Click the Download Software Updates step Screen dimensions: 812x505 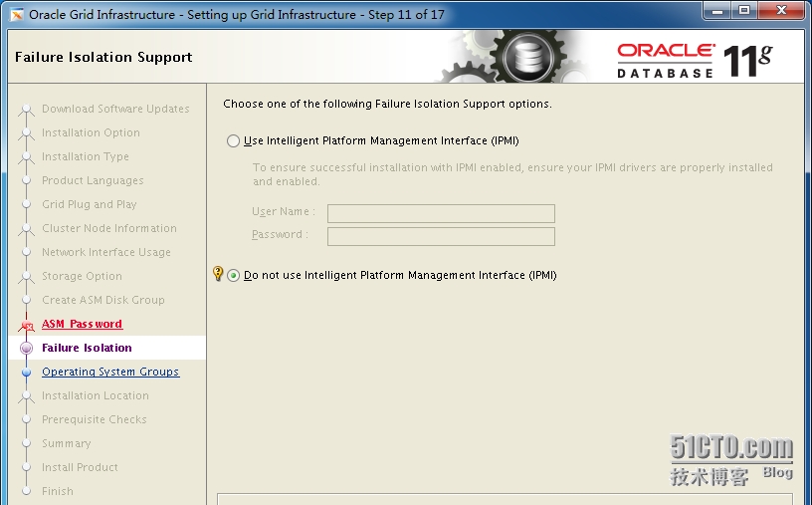[115, 109]
